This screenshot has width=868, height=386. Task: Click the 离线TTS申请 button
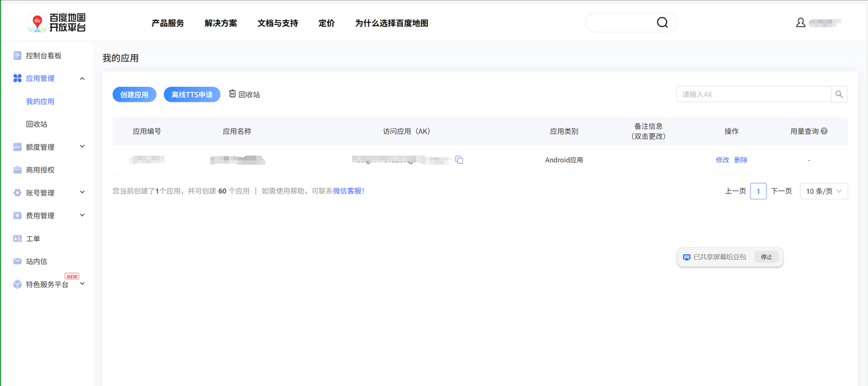point(192,94)
